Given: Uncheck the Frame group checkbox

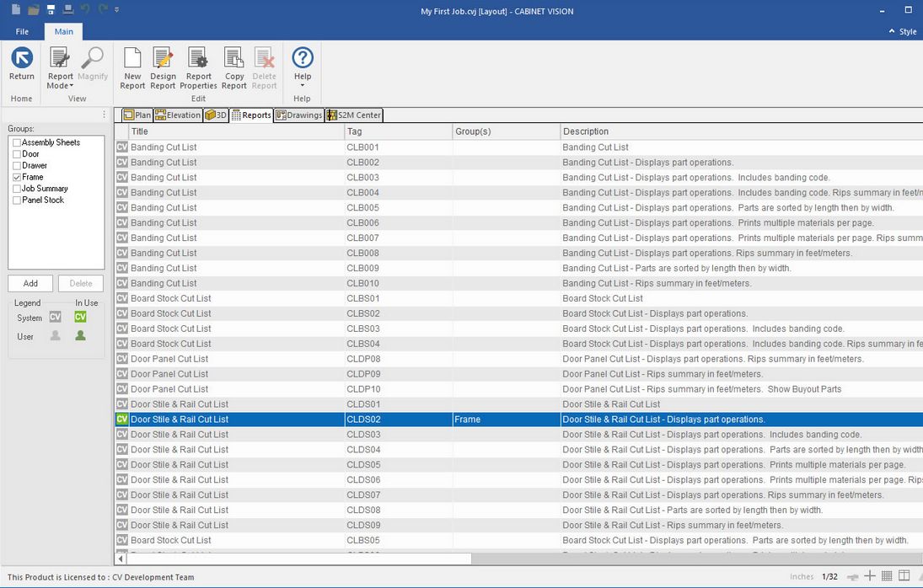Looking at the screenshot, I should pyautogui.click(x=17, y=178).
